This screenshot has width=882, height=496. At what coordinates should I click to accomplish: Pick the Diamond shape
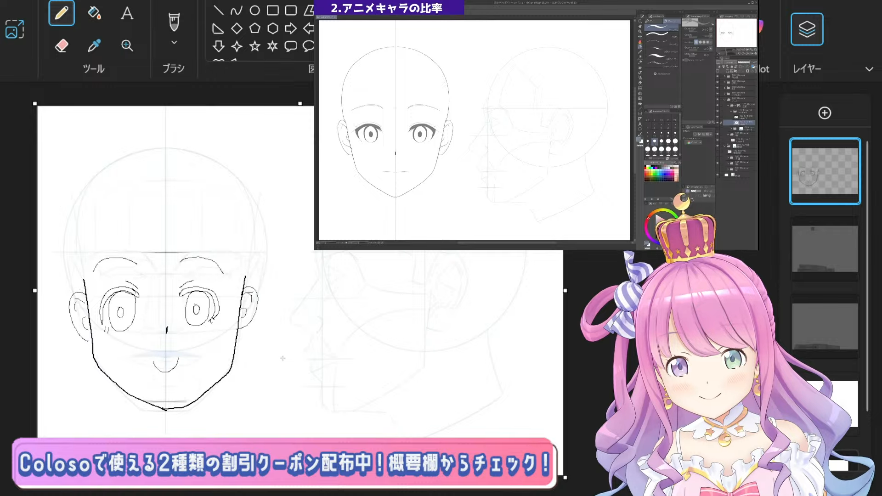click(x=236, y=28)
